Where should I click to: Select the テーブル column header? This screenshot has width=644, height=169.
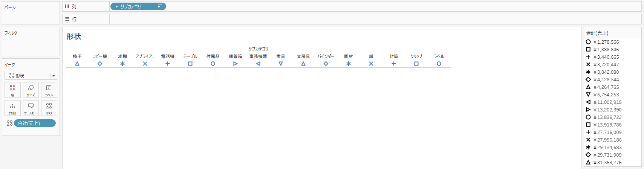pyautogui.click(x=190, y=56)
